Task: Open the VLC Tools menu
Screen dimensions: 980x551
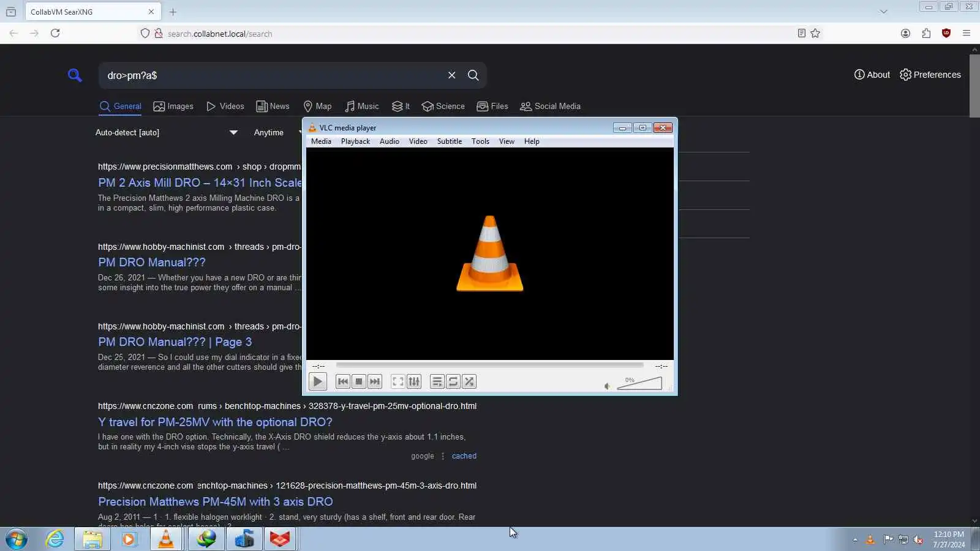Action: 480,141
